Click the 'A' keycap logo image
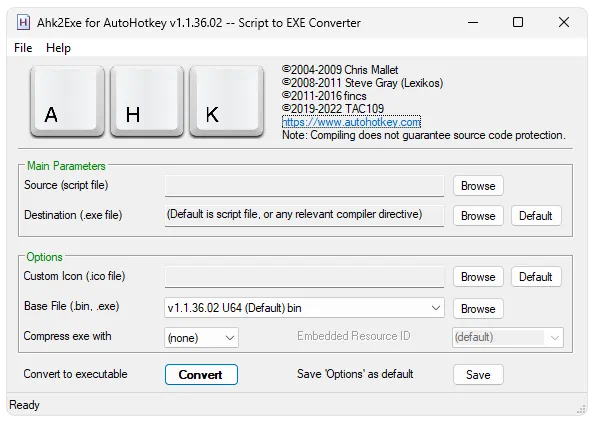 click(67, 101)
